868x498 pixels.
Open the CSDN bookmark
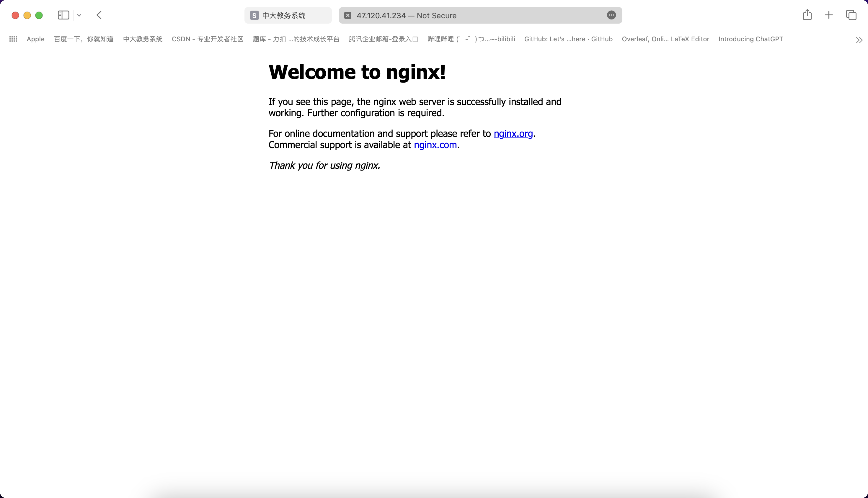(x=208, y=39)
